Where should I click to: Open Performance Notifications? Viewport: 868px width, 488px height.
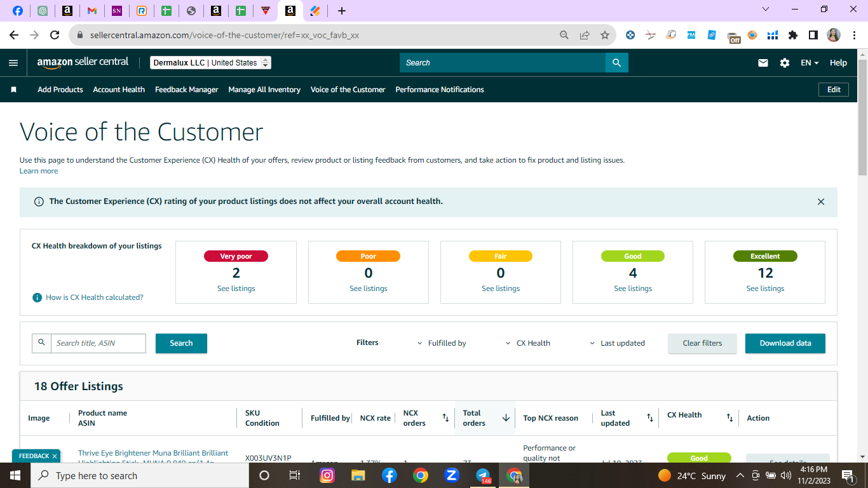click(440, 90)
